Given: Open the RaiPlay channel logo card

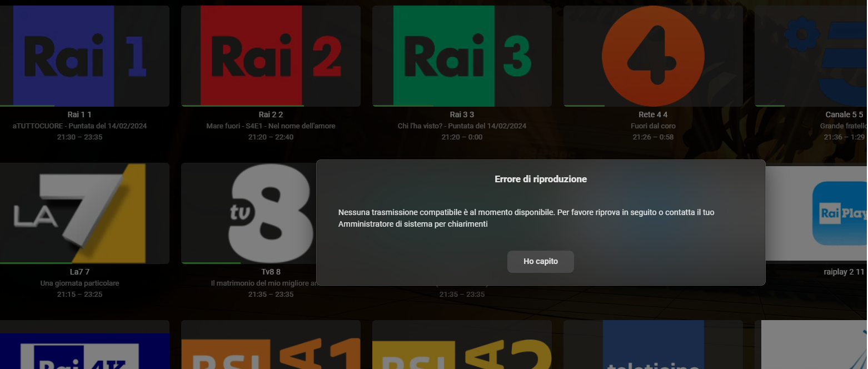Looking at the screenshot, I should (x=817, y=213).
